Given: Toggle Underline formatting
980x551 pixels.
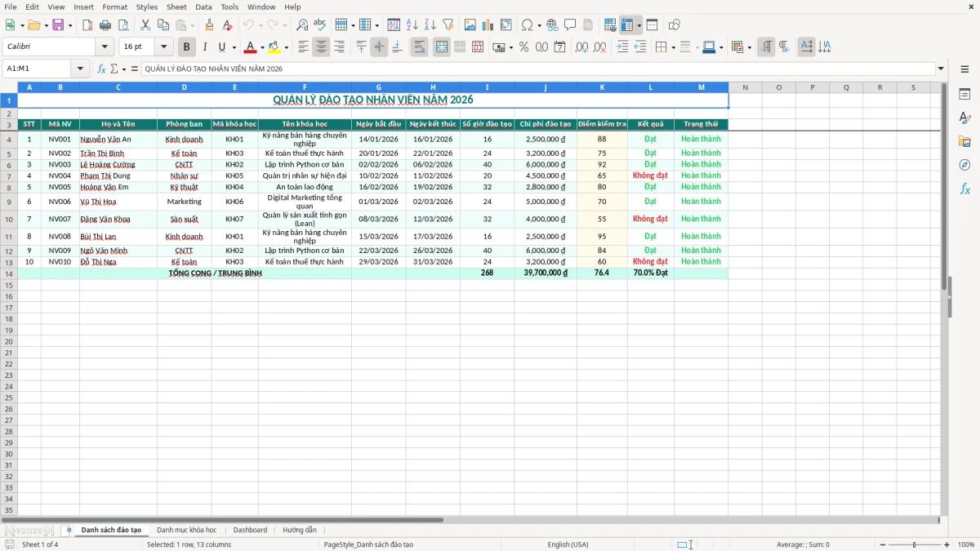Looking at the screenshot, I should click(221, 47).
